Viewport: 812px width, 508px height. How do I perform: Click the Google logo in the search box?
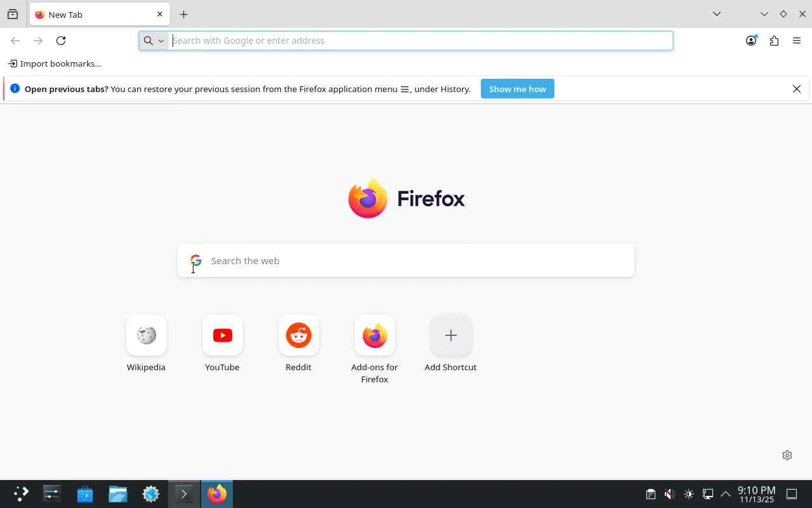pyautogui.click(x=196, y=260)
